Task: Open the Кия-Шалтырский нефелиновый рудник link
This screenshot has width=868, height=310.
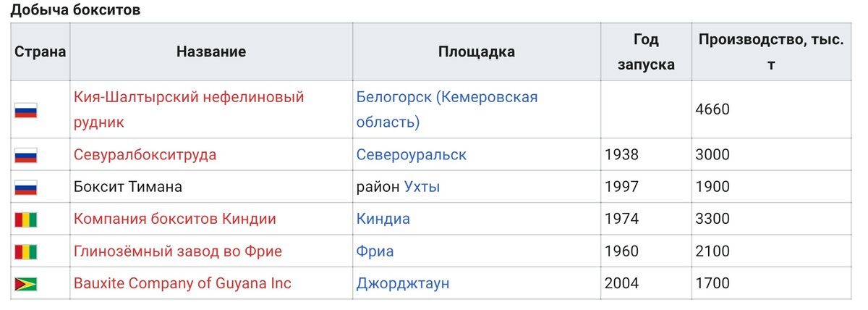Action: 189,109
